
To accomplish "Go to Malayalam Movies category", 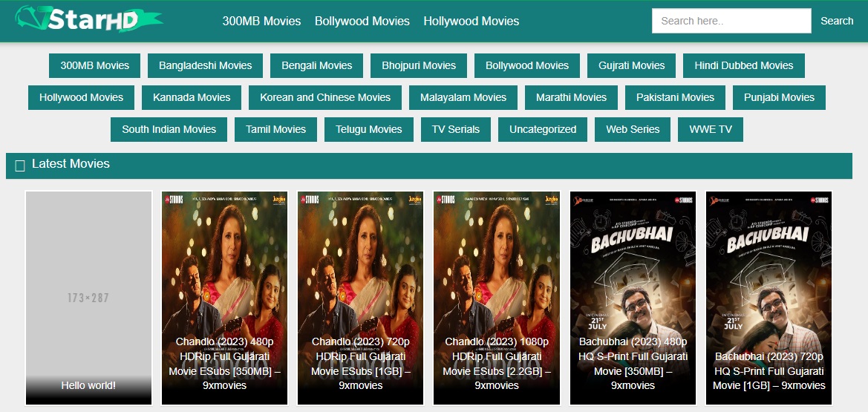I will [x=463, y=97].
